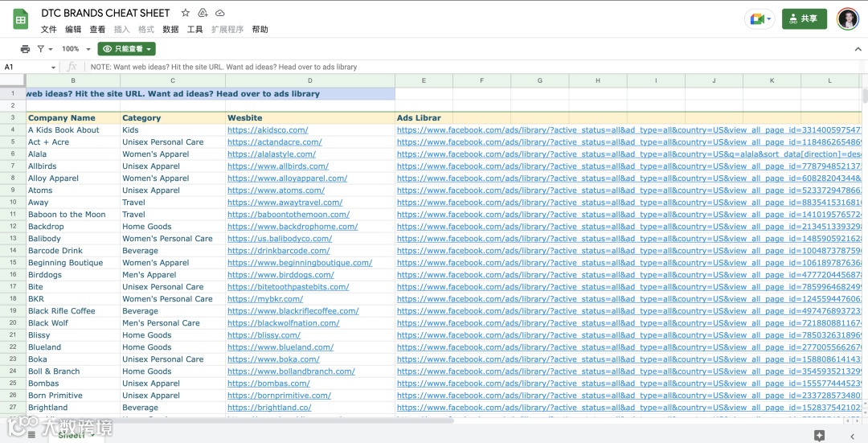Select the Men's Apparel cell for Birddogs

(173, 275)
